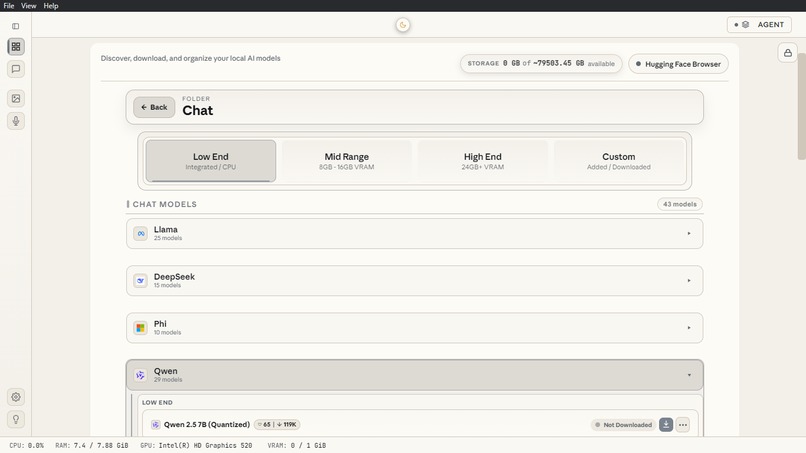Open the models grid view icon
The image size is (806, 453).
coord(16,47)
